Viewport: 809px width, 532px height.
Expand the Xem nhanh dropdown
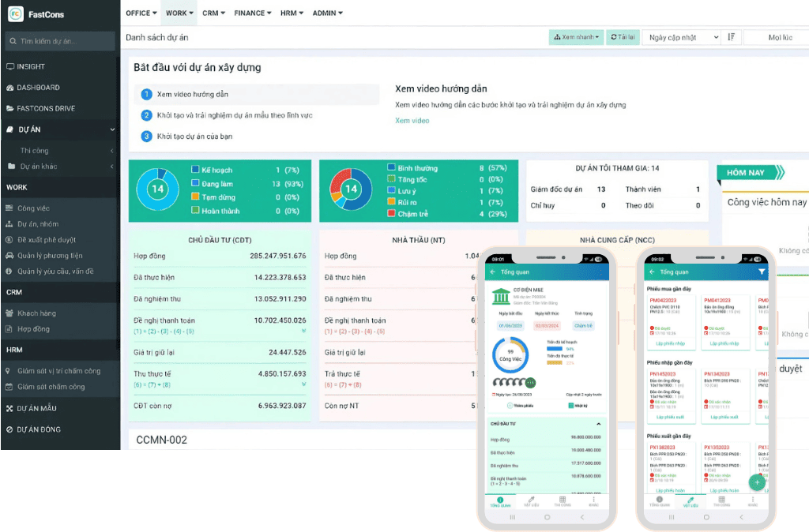pyautogui.click(x=576, y=37)
